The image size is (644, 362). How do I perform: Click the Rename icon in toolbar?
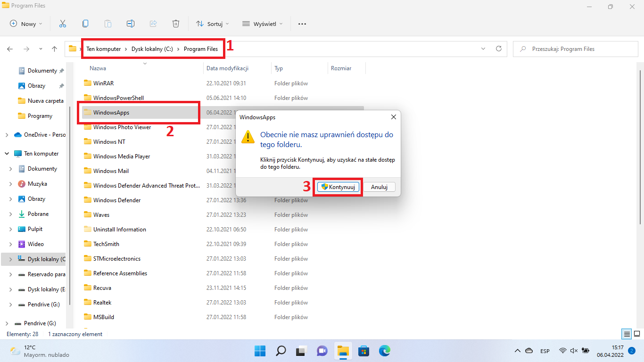point(131,24)
